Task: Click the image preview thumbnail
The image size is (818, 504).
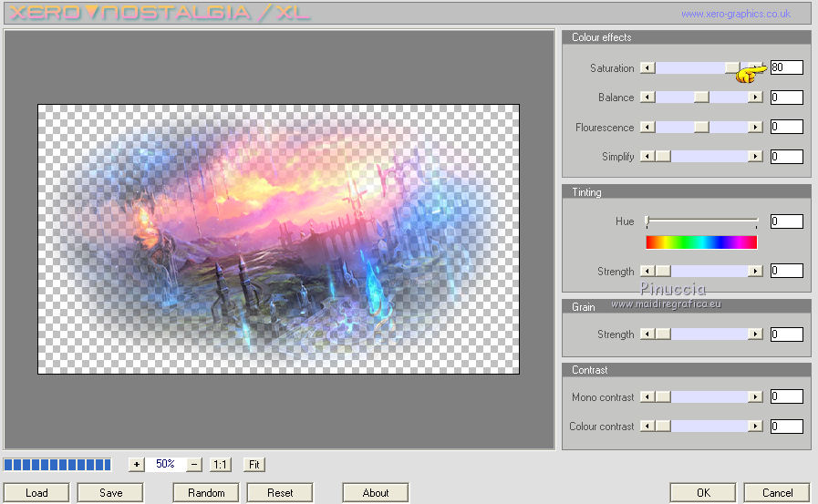Action: [278, 239]
